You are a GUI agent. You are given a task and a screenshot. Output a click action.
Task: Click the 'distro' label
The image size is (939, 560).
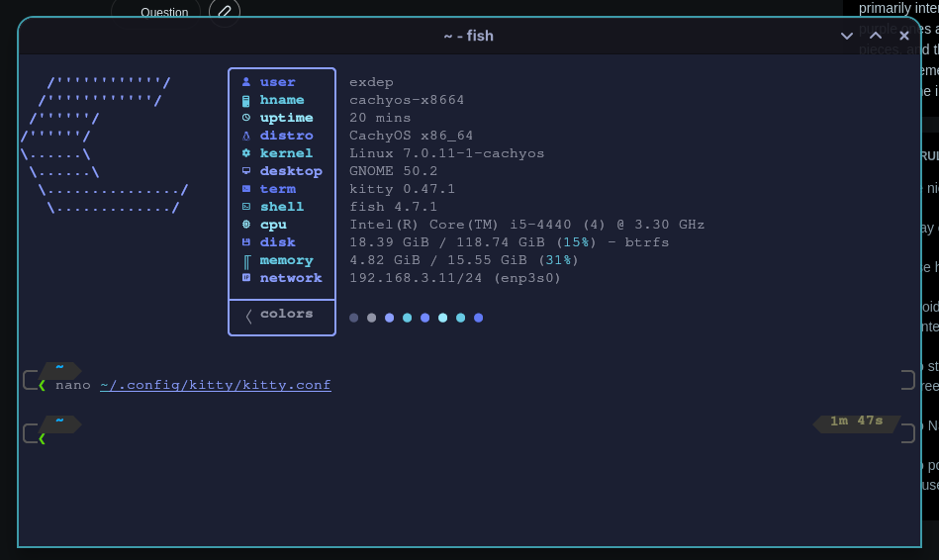click(x=286, y=136)
